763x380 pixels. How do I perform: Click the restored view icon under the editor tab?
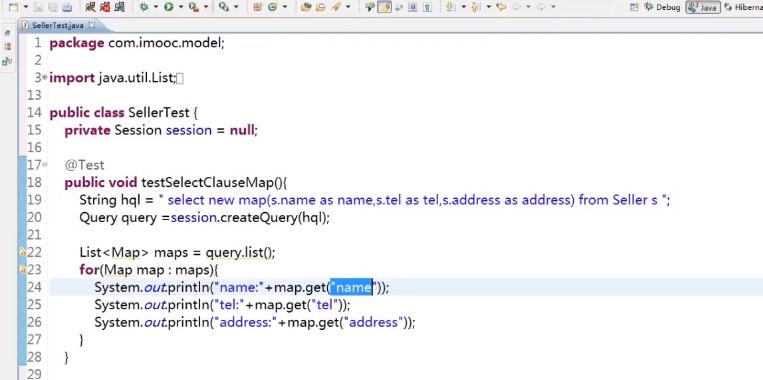[x=7, y=33]
